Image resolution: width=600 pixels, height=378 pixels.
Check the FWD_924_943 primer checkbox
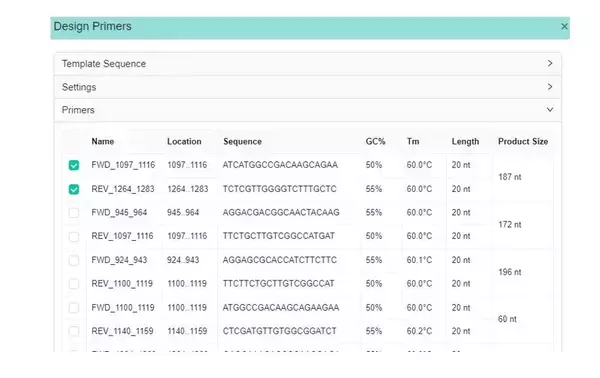coord(74,261)
